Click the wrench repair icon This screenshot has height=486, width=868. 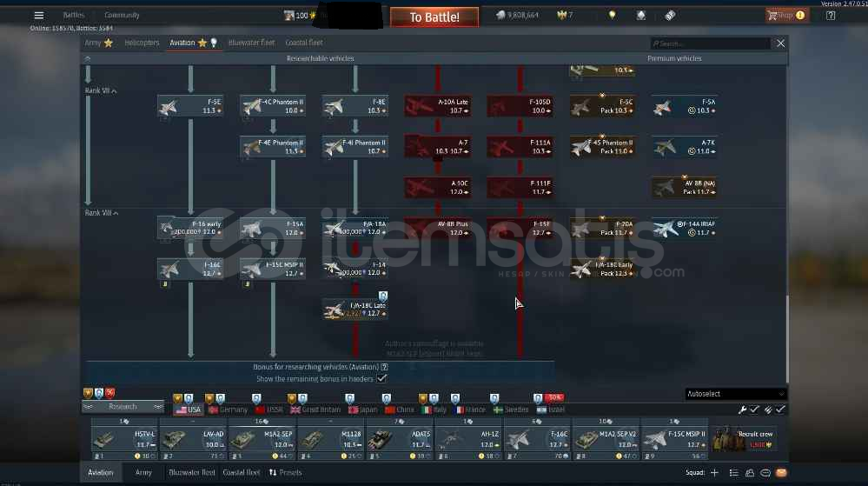(742, 409)
